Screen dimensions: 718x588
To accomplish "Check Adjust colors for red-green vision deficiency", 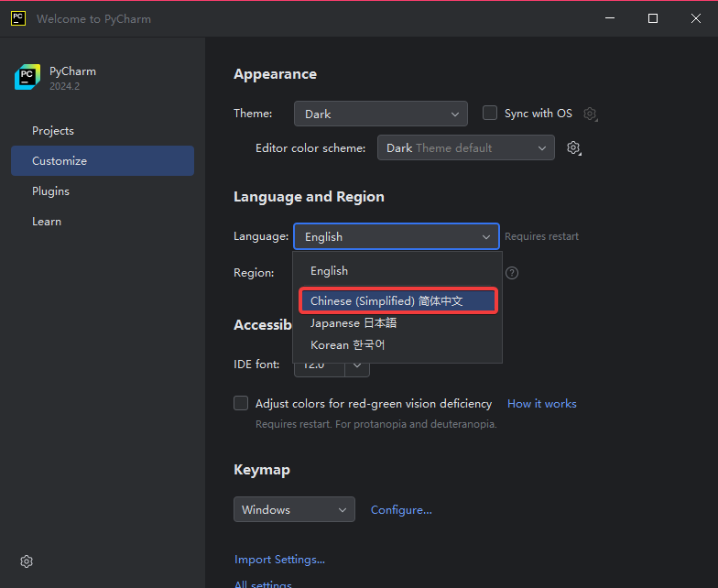I will tap(241, 403).
